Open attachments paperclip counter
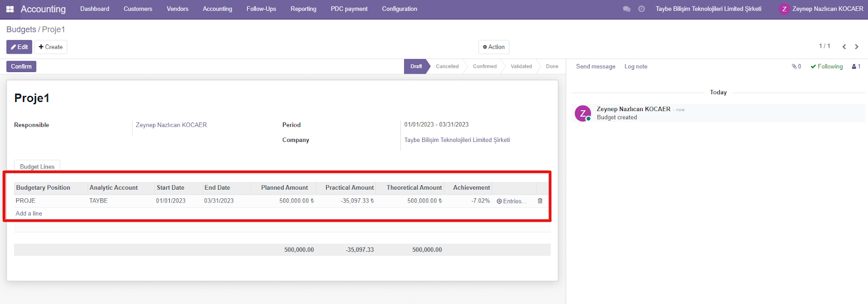868x304 pixels. [x=796, y=67]
